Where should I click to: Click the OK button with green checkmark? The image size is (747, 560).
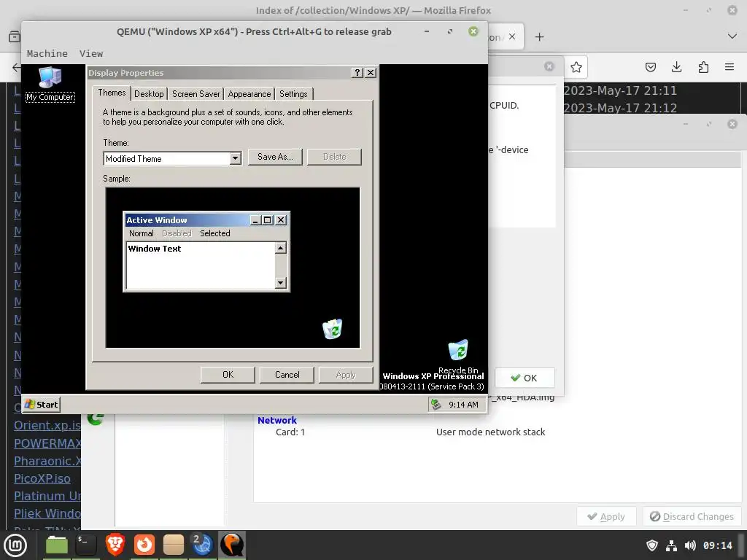coord(525,378)
